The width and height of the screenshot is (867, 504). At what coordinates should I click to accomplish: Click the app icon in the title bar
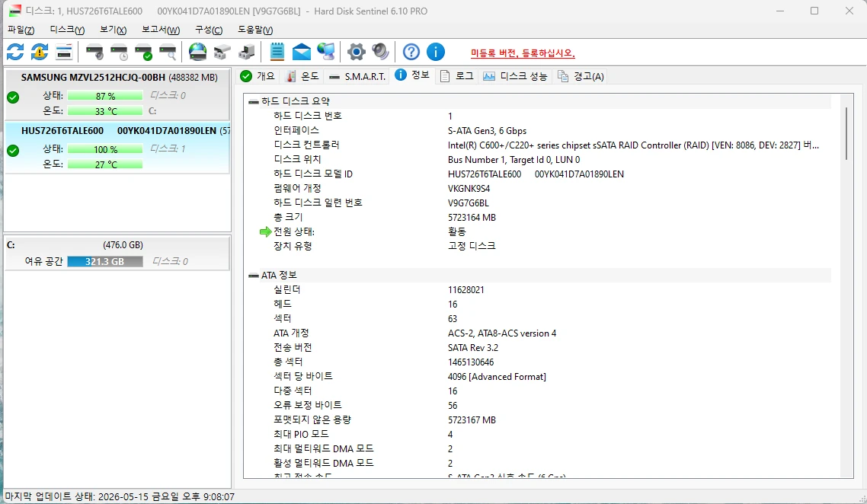tap(15, 11)
